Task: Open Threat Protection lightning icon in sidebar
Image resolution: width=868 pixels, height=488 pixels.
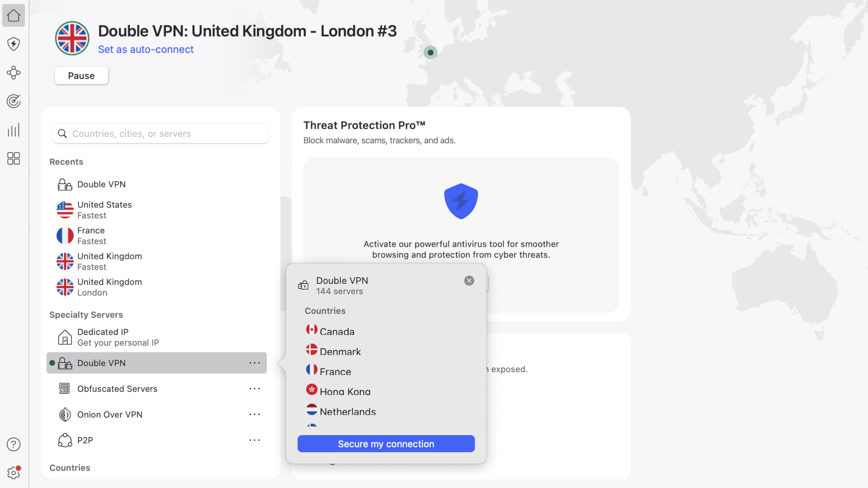Action: pos(14,44)
